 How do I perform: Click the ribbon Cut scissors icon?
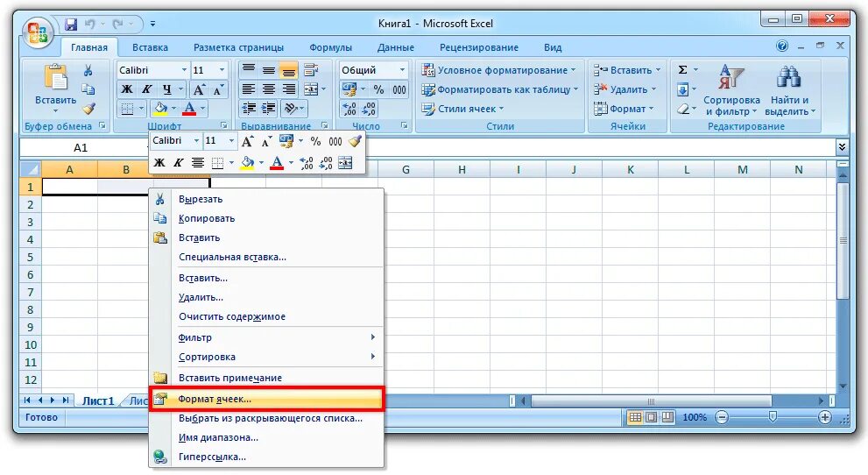(88, 71)
